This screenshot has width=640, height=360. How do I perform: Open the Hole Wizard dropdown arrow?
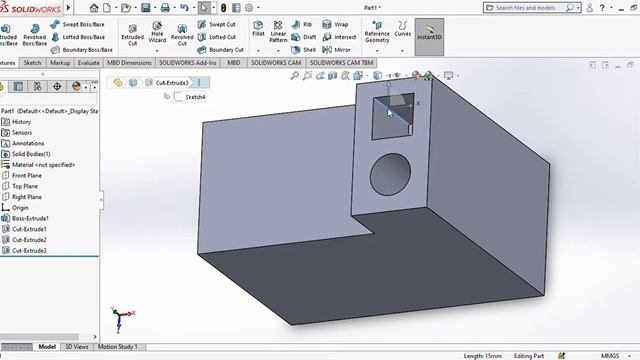pos(157,51)
